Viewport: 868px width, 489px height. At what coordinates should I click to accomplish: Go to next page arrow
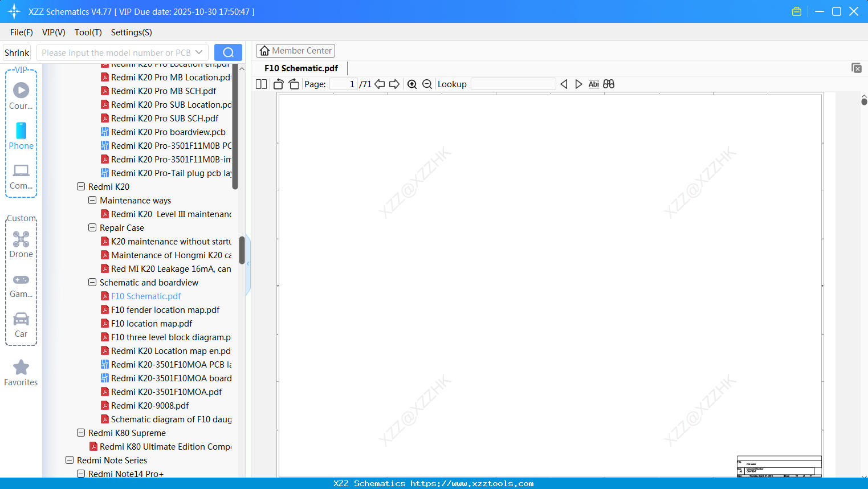[x=394, y=84]
